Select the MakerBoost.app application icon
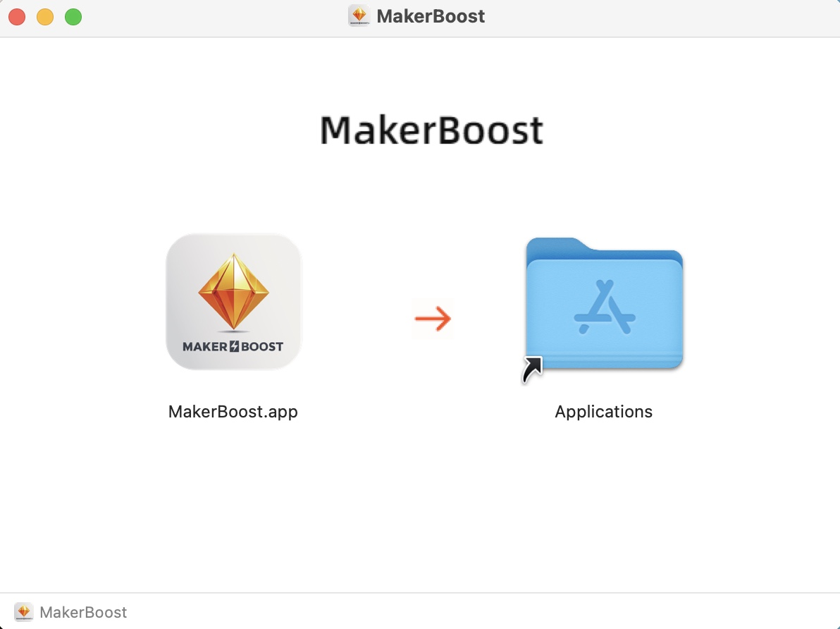This screenshot has width=840, height=629. coord(233,301)
